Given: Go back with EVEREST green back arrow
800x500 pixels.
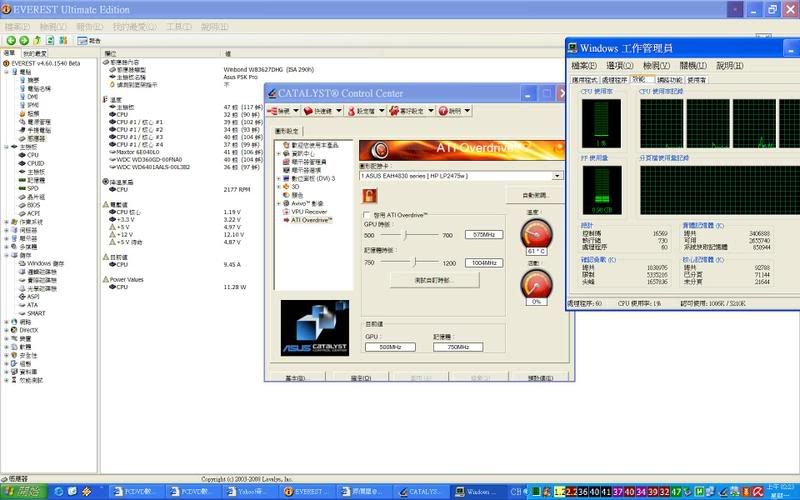Looking at the screenshot, I should point(11,40).
